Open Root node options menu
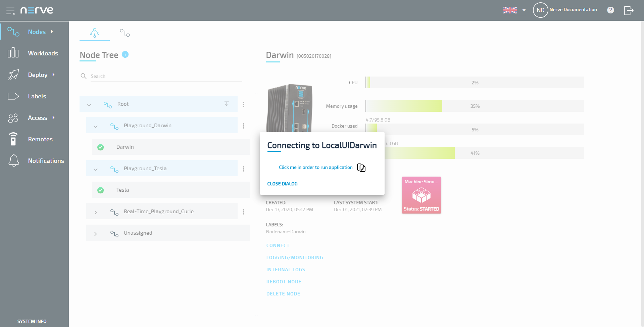The width and height of the screenshot is (644, 327). click(x=244, y=104)
